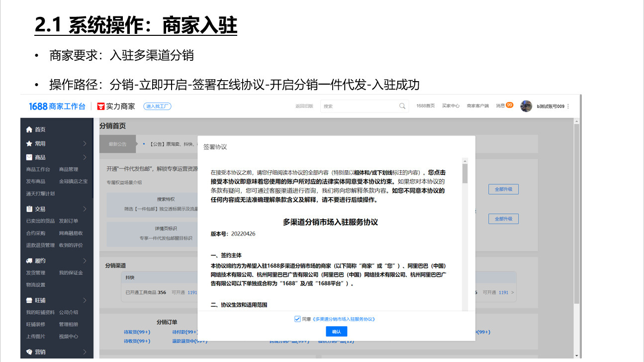This screenshot has height=362, width=644.
Task: Open 1688首页 from the header menu
Action: [425, 106]
